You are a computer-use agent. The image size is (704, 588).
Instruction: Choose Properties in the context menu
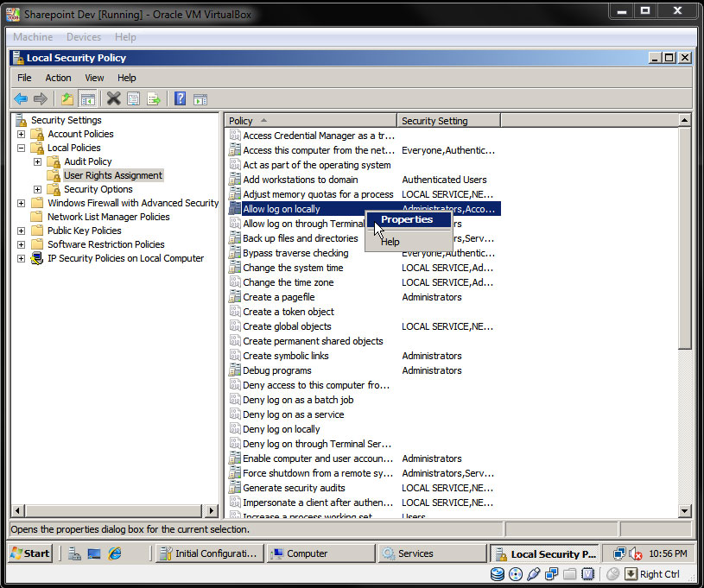pos(408,219)
